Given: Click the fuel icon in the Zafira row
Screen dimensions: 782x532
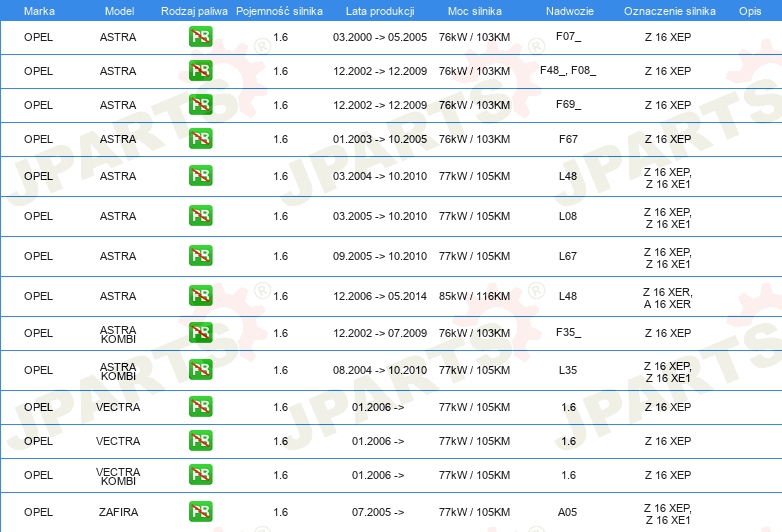Looking at the screenshot, I should click(200, 512).
